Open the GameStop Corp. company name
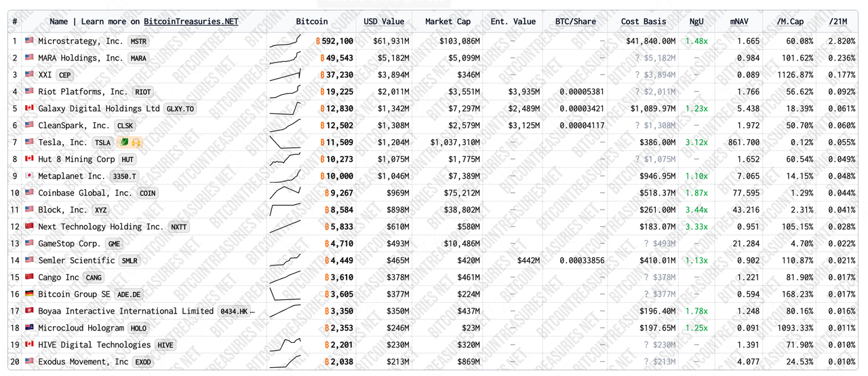868x376 pixels. click(x=69, y=244)
